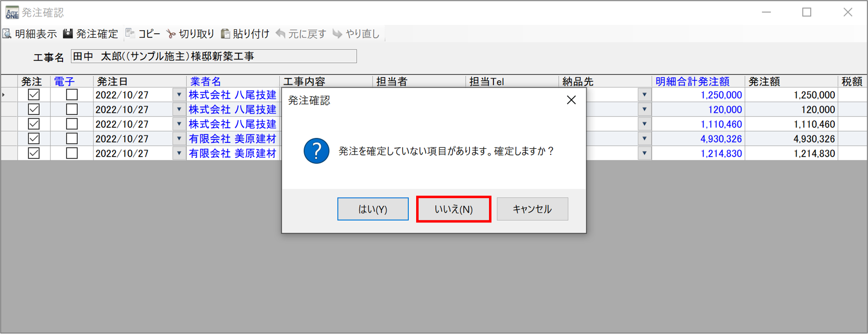Click the 工事名 text field
This screenshot has height=334, width=868.
[x=214, y=56]
